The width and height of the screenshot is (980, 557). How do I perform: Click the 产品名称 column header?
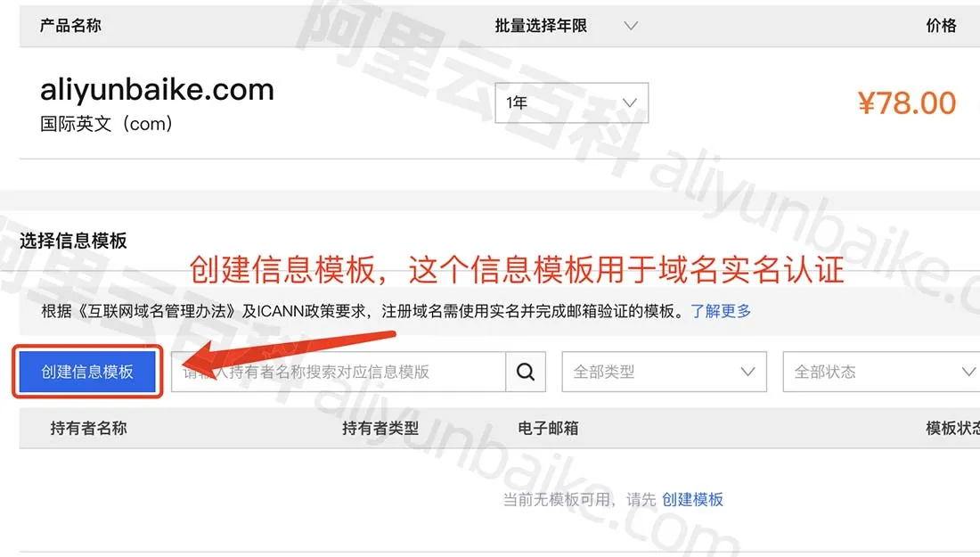[x=70, y=26]
